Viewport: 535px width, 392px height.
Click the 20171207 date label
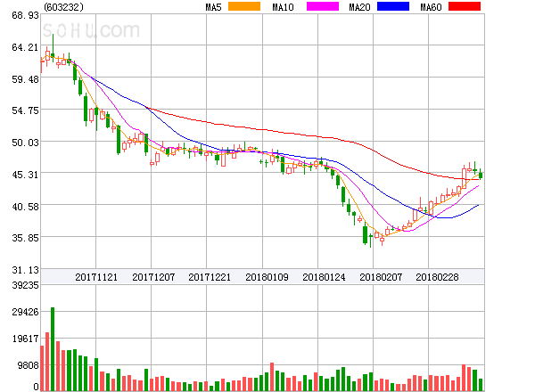click(153, 277)
